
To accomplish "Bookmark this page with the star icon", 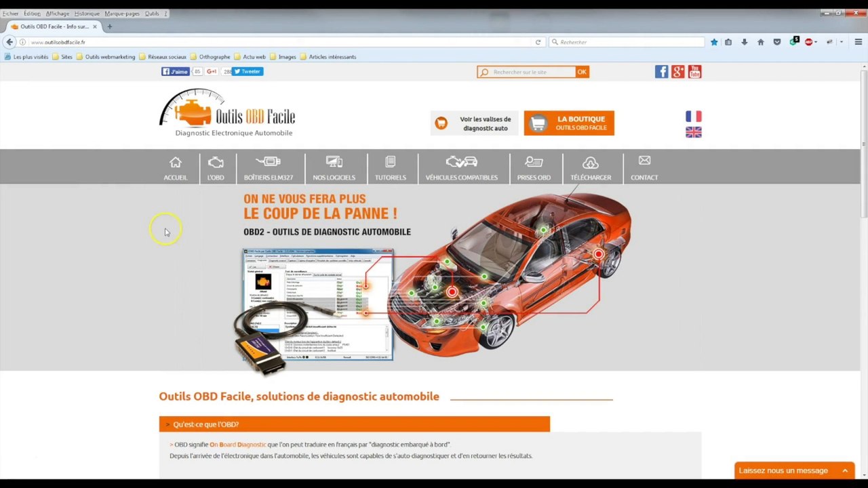I will click(x=714, y=42).
